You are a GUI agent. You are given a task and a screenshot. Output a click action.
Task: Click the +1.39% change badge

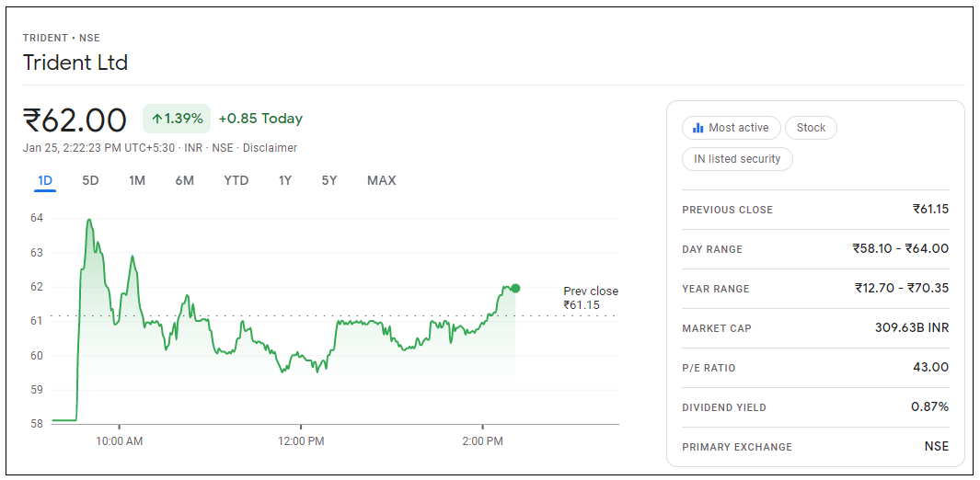[177, 119]
